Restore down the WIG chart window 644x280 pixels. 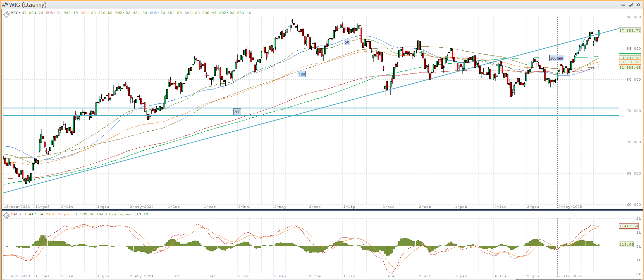[x=631, y=5]
